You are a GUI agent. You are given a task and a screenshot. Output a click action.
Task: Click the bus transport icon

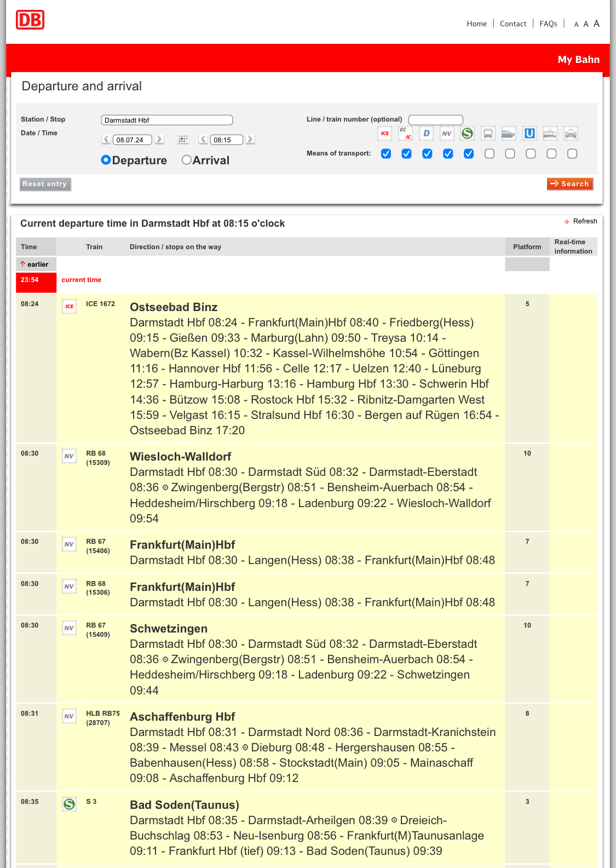point(488,133)
